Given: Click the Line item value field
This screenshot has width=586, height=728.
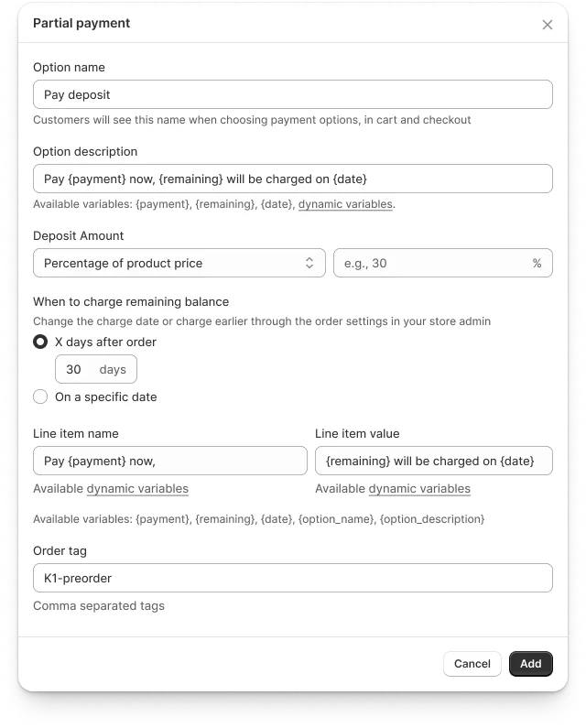Looking at the screenshot, I should pyautogui.click(x=433, y=461).
